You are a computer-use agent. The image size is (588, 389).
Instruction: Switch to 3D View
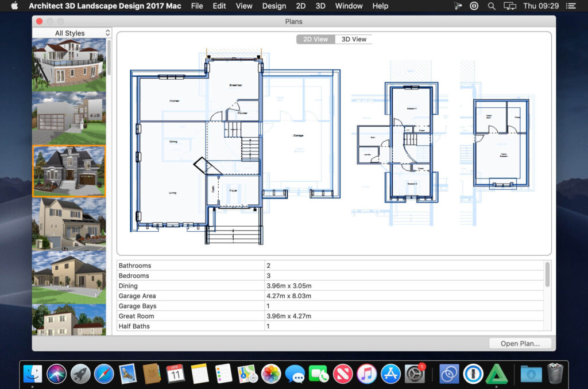tap(354, 39)
